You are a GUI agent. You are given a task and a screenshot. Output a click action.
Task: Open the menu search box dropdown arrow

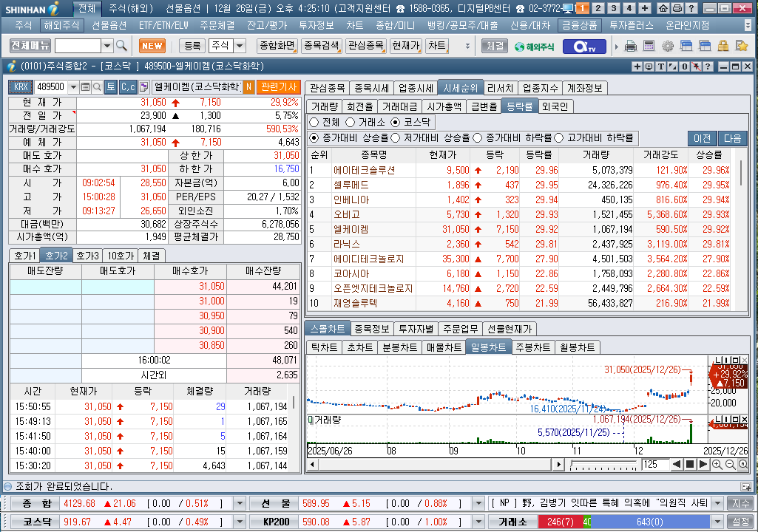click(x=106, y=46)
